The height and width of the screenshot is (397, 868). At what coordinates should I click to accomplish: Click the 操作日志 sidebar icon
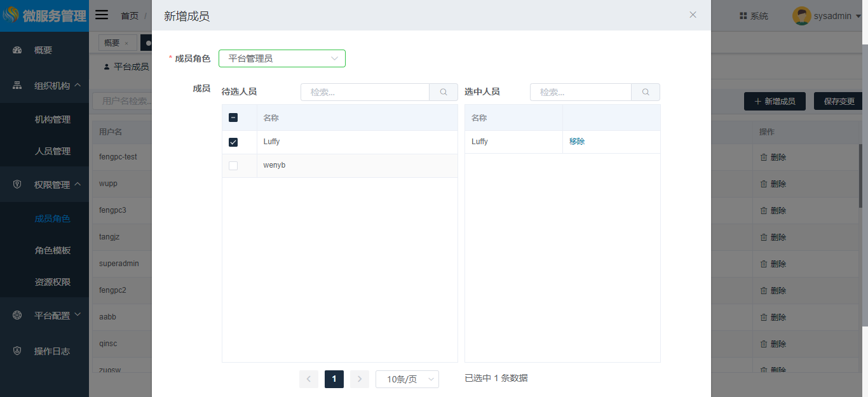click(17, 351)
